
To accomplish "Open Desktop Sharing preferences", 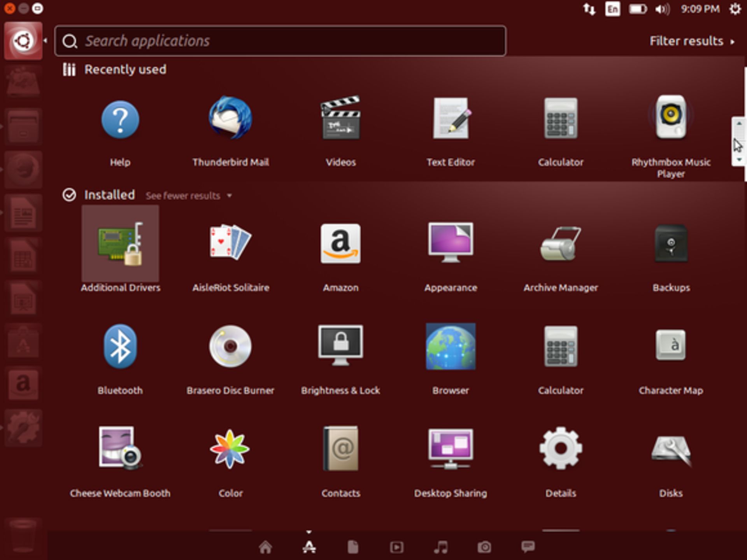I will (x=451, y=449).
